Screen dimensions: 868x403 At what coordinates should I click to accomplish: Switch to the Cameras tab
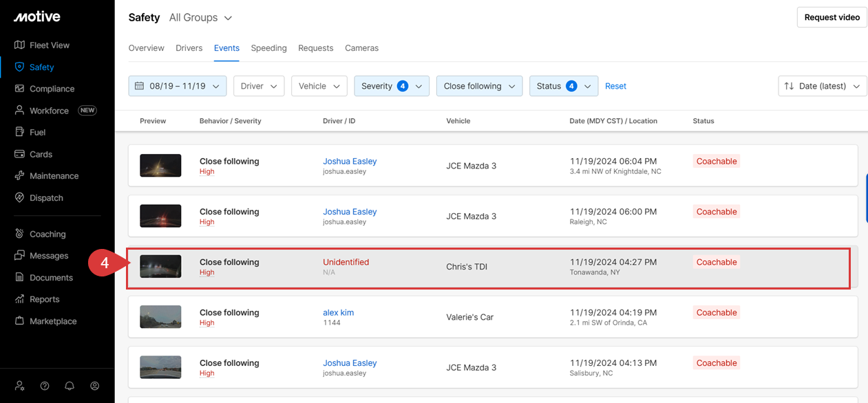pyautogui.click(x=361, y=48)
